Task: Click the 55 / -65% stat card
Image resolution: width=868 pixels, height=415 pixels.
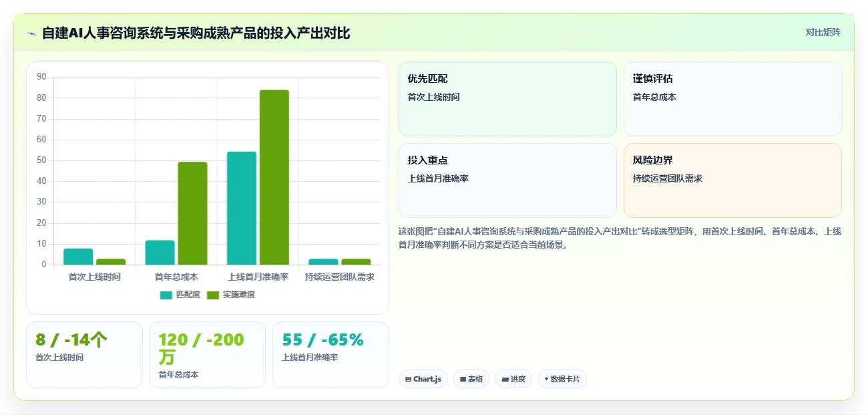Action: point(331,355)
